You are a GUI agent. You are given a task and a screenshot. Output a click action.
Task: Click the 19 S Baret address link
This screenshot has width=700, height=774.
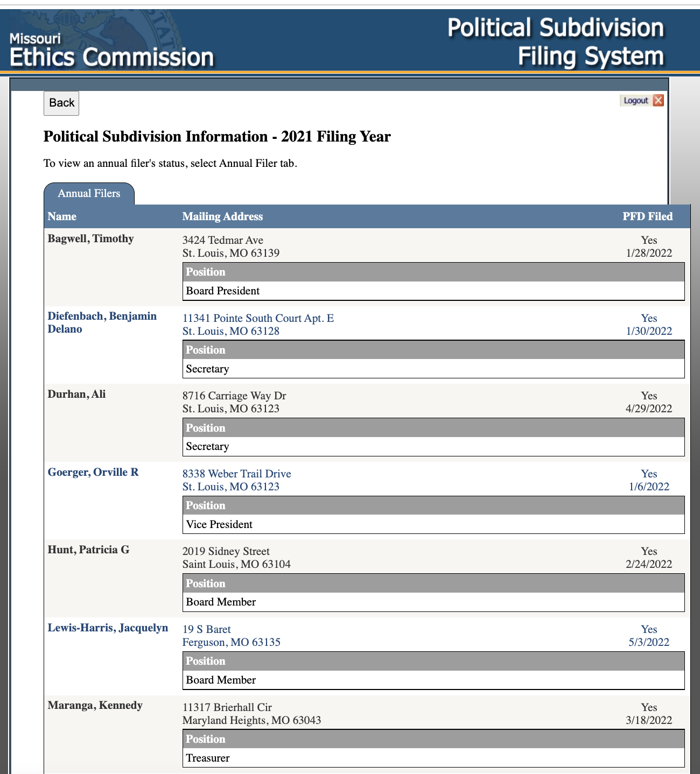pos(206,629)
